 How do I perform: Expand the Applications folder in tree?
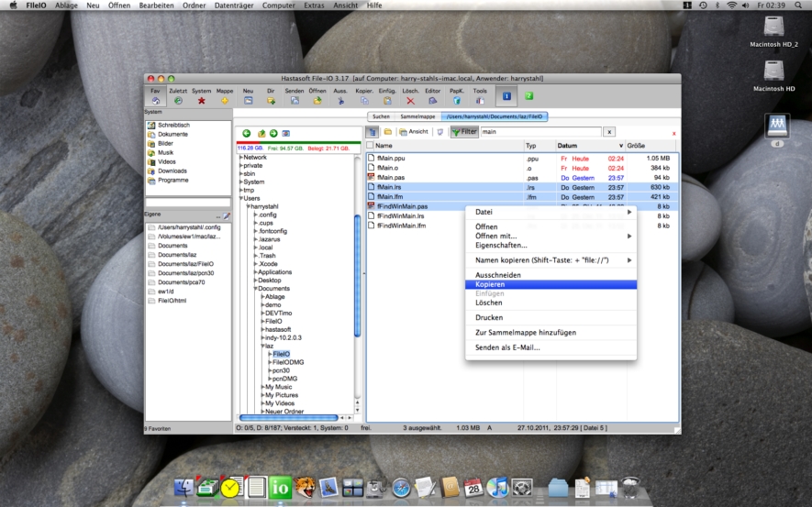pos(255,272)
